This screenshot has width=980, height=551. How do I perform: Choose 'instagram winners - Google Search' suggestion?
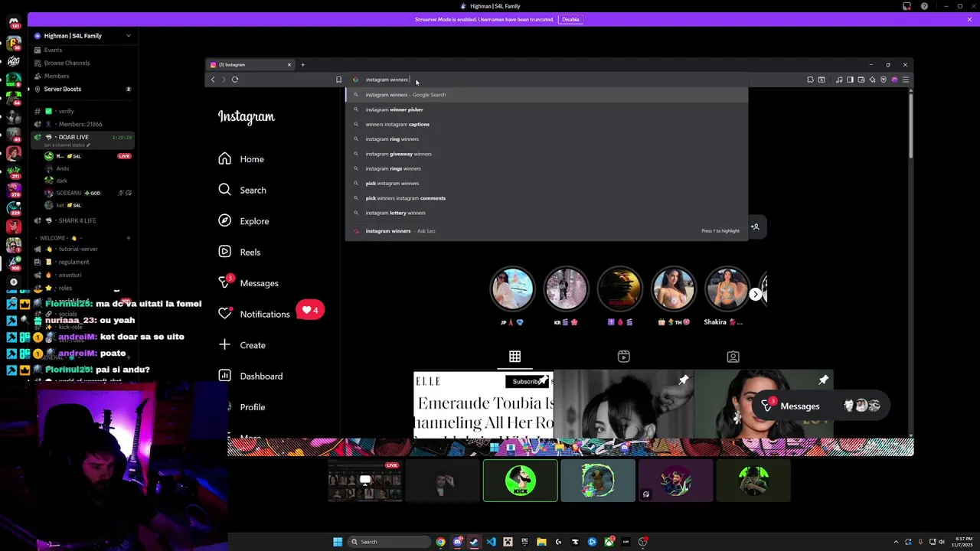point(546,95)
